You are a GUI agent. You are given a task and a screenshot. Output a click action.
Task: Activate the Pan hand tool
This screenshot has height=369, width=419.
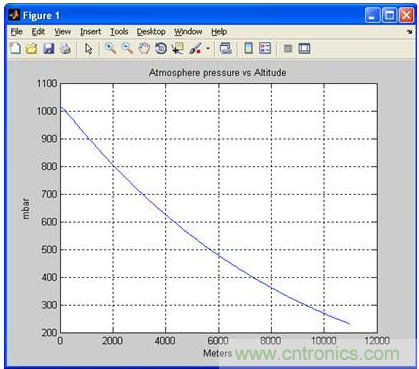pyautogui.click(x=144, y=49)
